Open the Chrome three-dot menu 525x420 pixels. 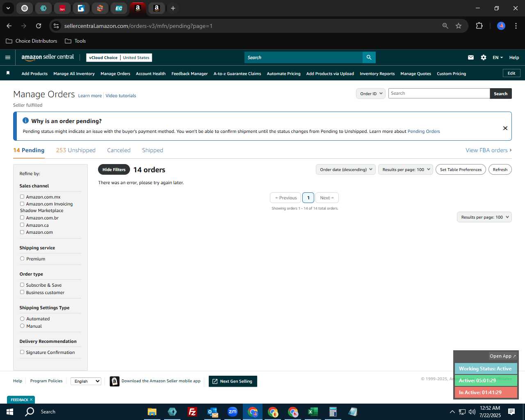click(x=516, y=26)
